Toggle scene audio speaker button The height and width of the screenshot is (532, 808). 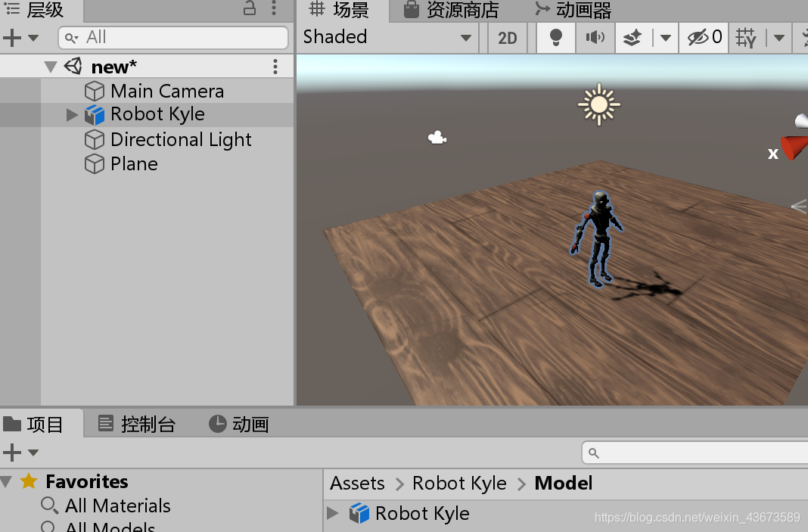(x=595, y=38)
